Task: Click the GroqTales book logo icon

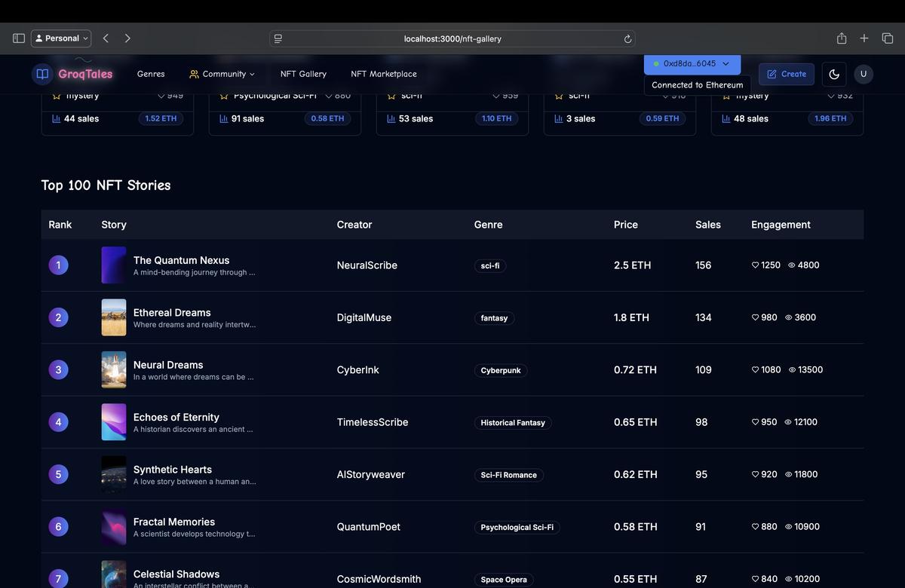Action: pyautogui.click(x=42, y=73)
